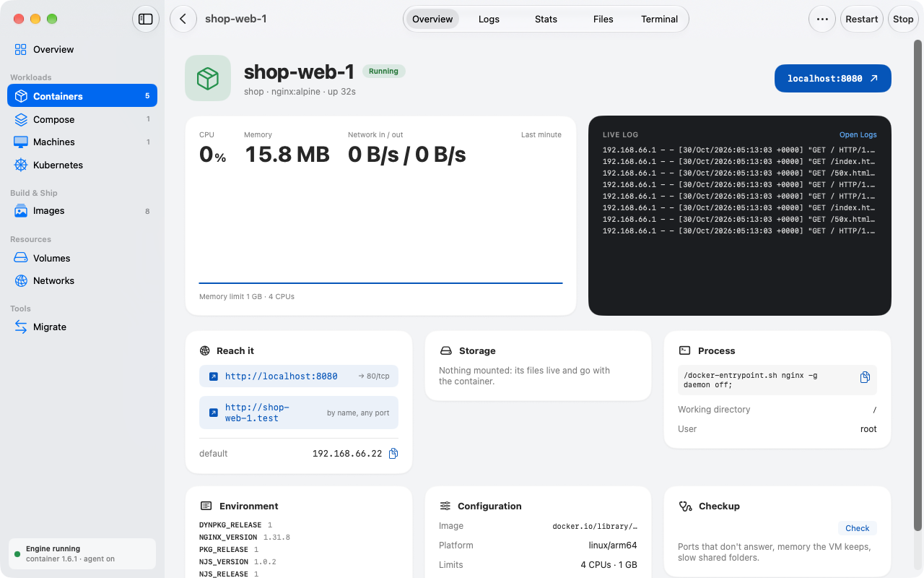Click the NJS_VERSION environment entry

[x=238, y=562]
